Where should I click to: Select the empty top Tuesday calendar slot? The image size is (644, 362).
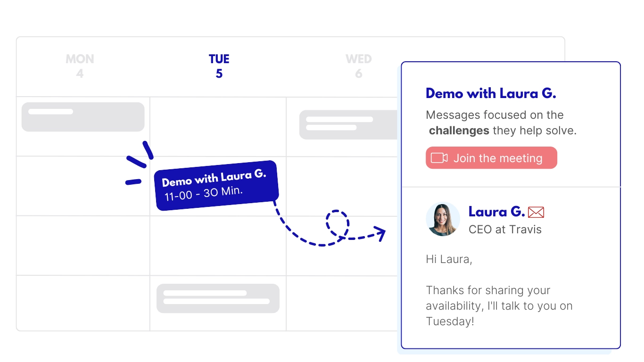(218, 126)
